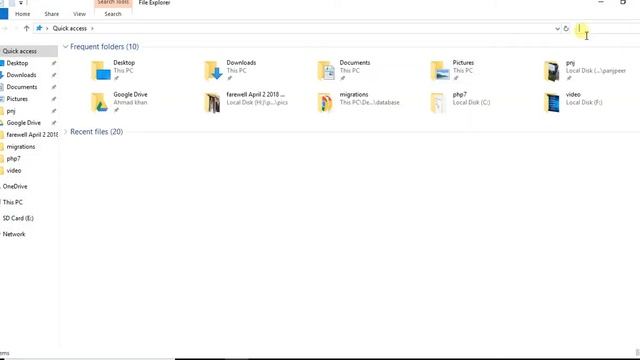Image resolution: width=640 pixels, height=360 pixels.
Task: Click the pin icon next to Google Drive in sidebar
Action: click(53, 123)
